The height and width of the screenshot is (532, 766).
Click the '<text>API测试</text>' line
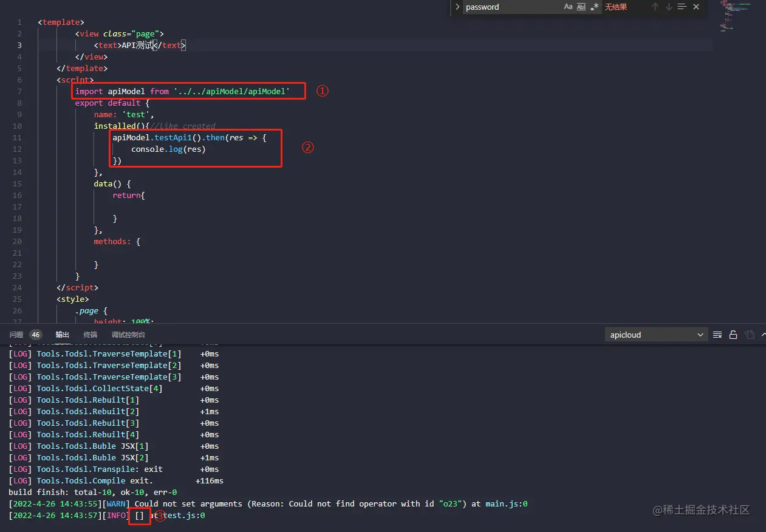click(x=140, y=45)
